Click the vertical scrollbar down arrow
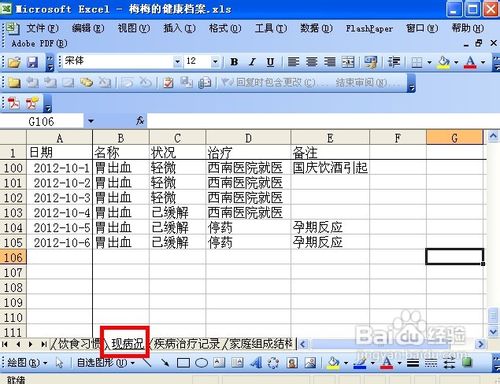500x384 pixels. [x=493, y=332]
